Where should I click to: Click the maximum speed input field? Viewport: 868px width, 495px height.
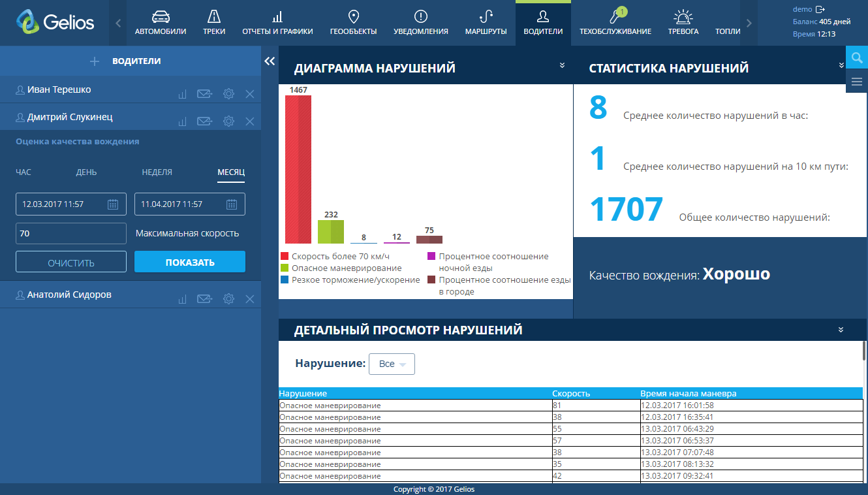click(x=71, y=233)
